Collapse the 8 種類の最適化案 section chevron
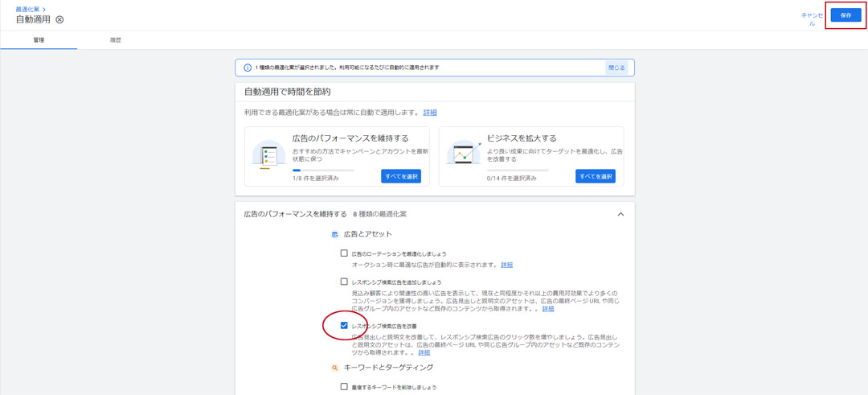This screenshot has width=868, height=395. pos(620,214)
